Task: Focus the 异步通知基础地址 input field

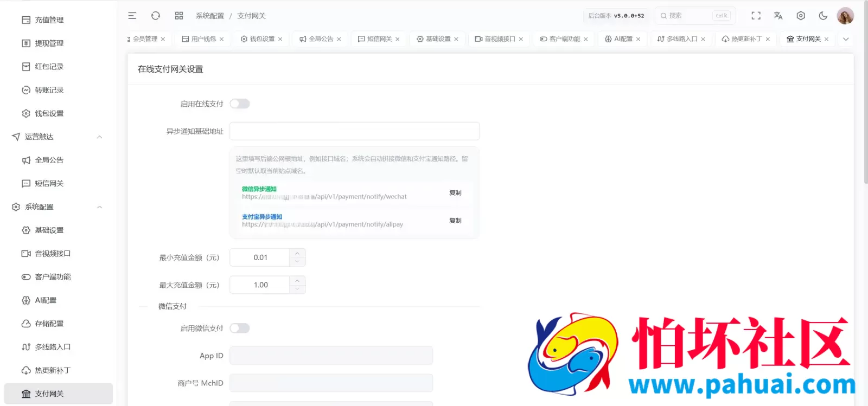Action: 354,131
